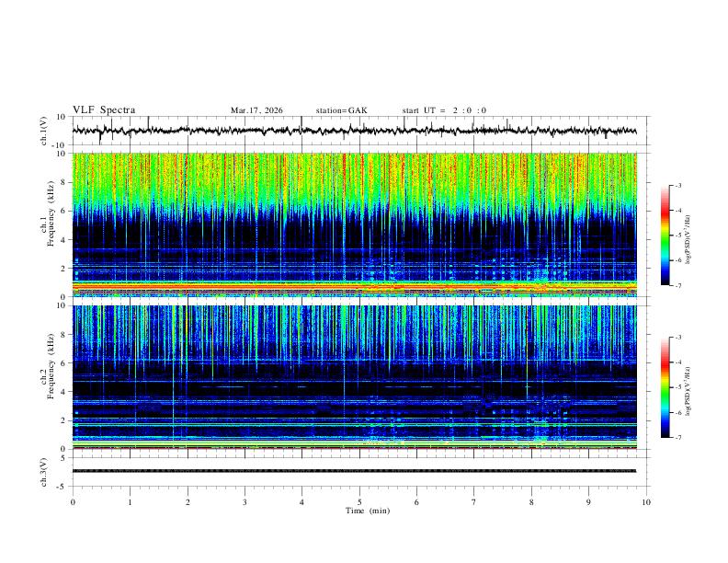Click the ch.1 "Frequency (kHz)" axis label

(x=51, y=213)
